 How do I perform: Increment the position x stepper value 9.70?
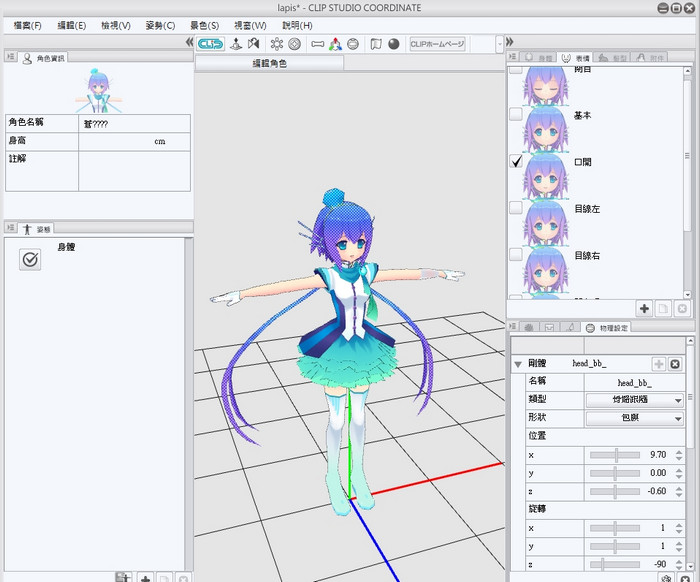[x=679, y=452]
